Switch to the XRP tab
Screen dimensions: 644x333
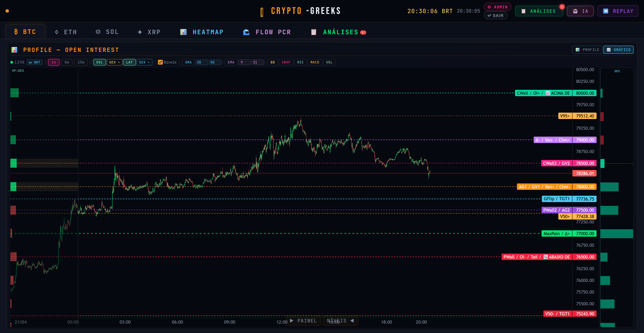pyautogui.click(x=149, y=32)
